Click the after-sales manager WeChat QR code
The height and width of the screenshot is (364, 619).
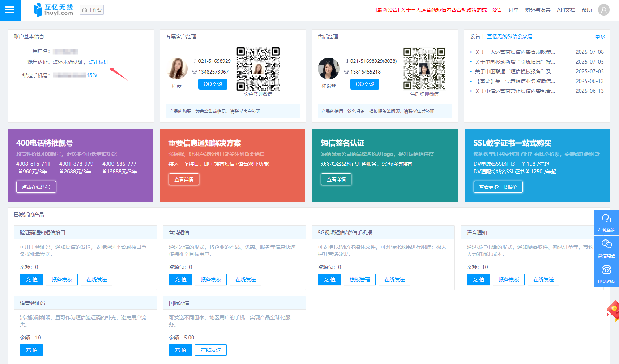(x=424, y=69)
